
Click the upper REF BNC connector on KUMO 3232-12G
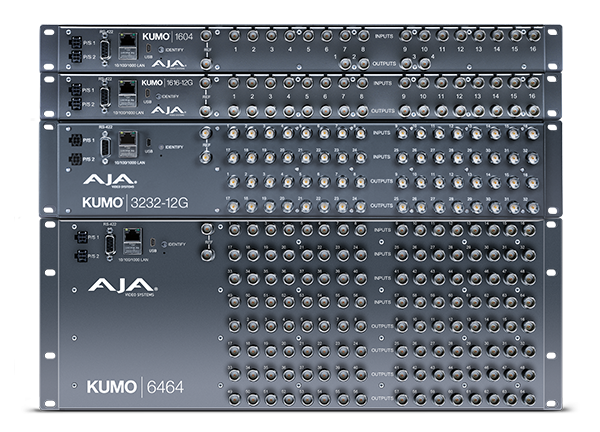coord(206,133)
